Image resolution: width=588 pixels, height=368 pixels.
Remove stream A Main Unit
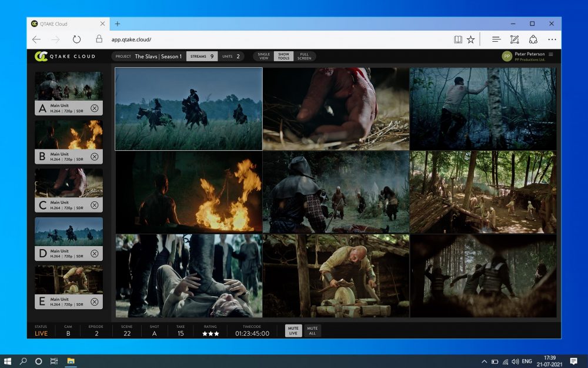point(95,108)
